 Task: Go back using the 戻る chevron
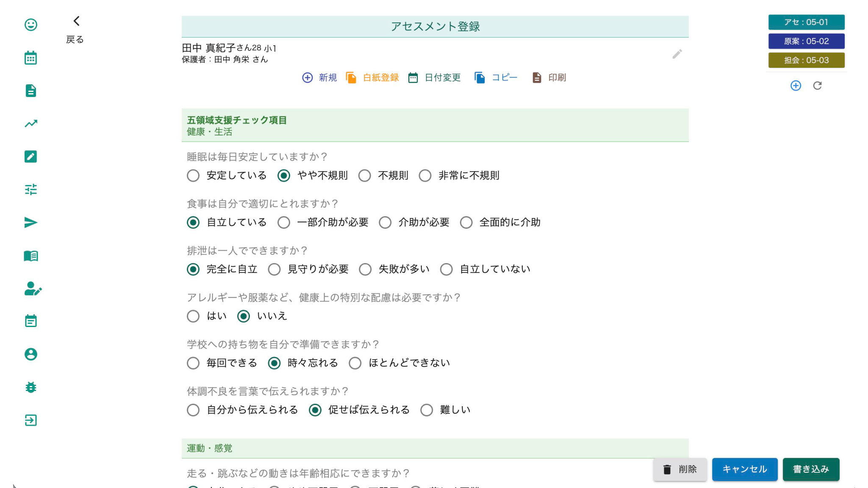76,21
